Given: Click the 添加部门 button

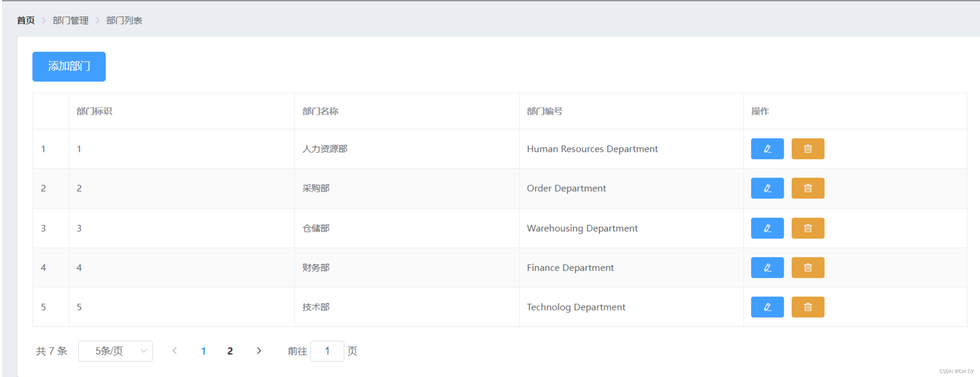Looking at the screenshot, I should [69, 66].
